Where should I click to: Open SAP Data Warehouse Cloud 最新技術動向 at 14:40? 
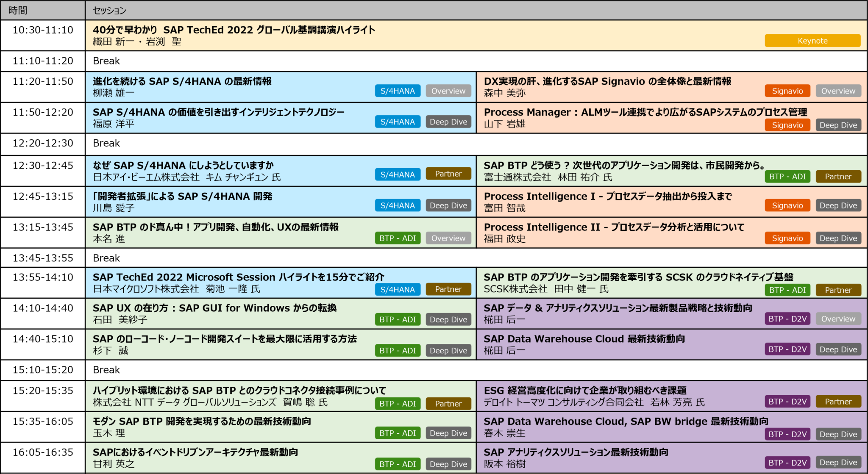584,339
